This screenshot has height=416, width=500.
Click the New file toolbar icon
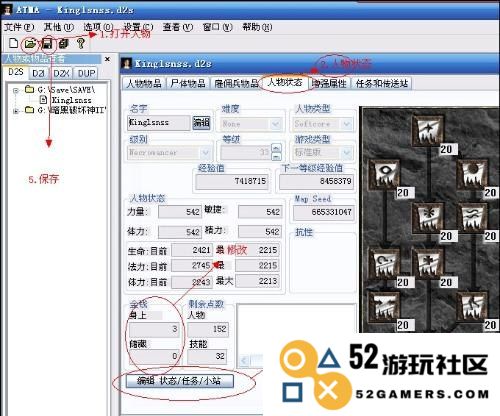click(x=14, y=43)
